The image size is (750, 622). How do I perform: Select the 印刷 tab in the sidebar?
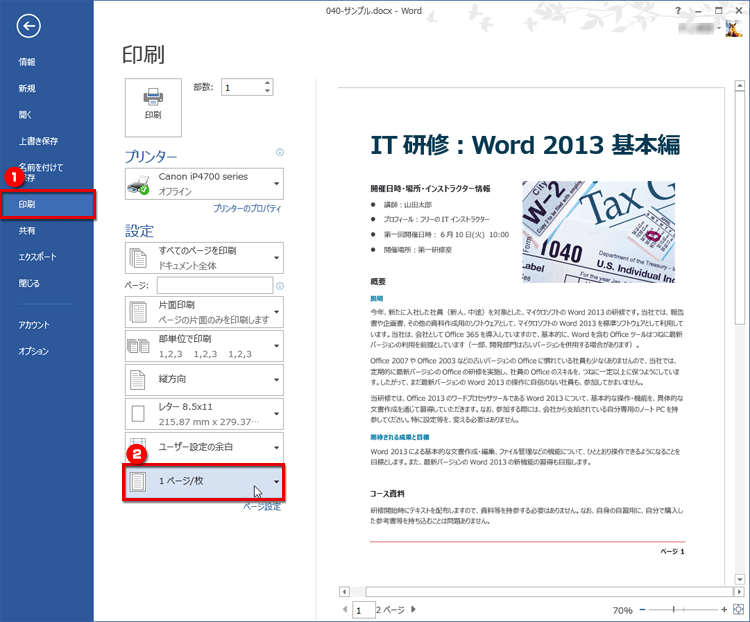click(47, 204)
